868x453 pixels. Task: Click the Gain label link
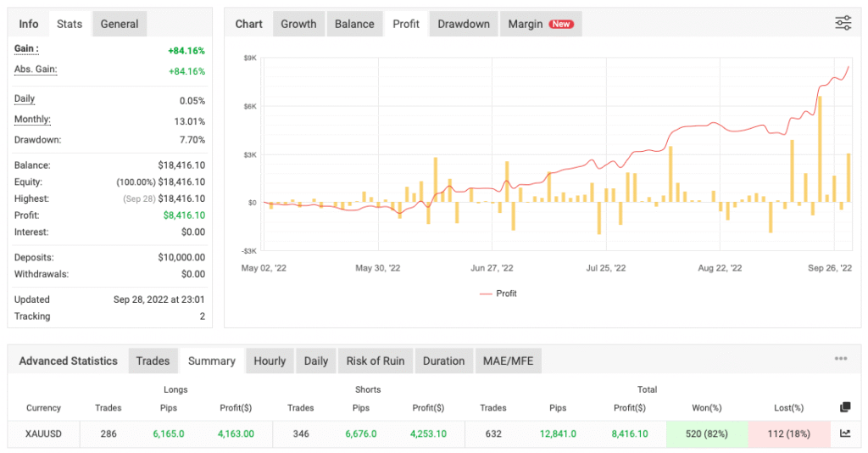[27, 49]
